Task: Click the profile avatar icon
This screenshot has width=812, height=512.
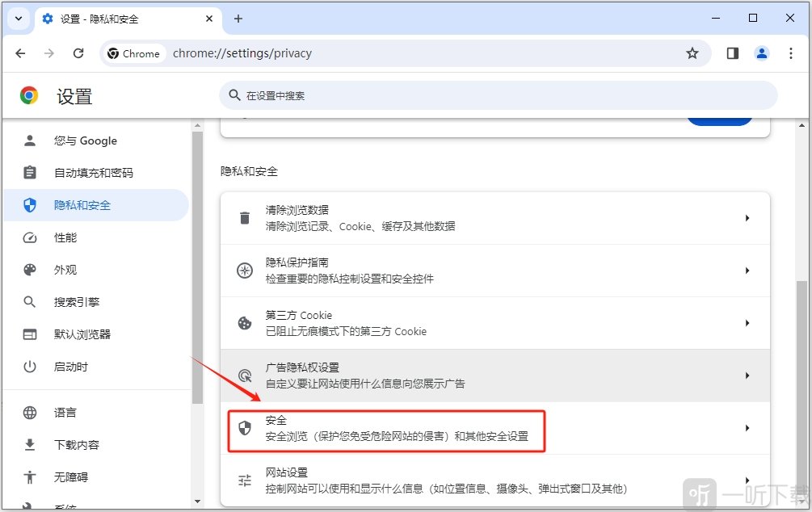Action: [761, 53]
